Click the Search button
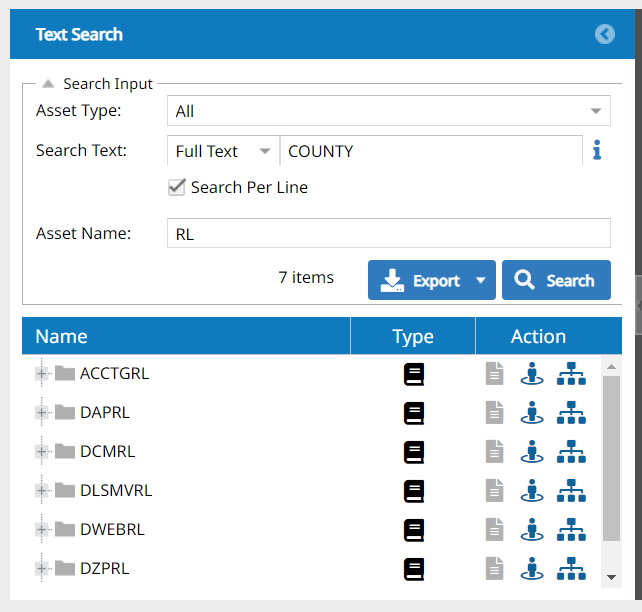 coord(556,280)
